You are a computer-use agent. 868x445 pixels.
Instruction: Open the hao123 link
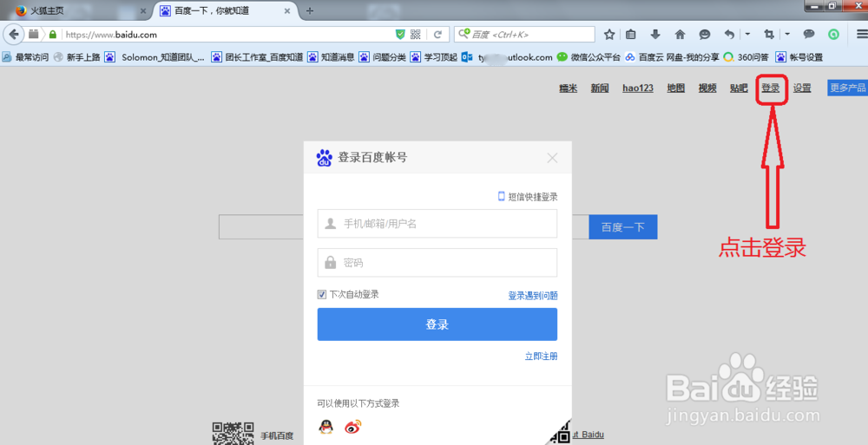(638, 88)
